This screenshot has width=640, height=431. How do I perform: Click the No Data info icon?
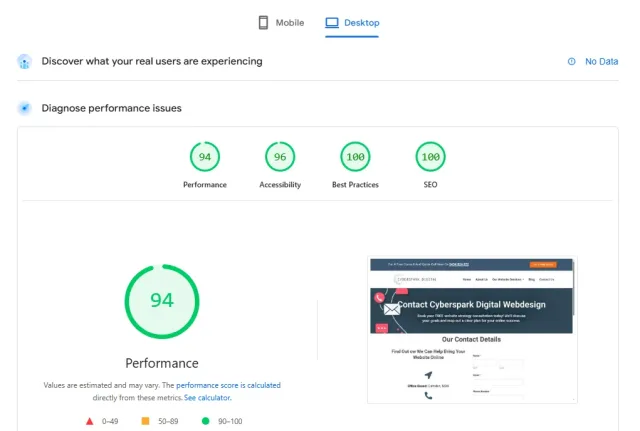point(571,61)
